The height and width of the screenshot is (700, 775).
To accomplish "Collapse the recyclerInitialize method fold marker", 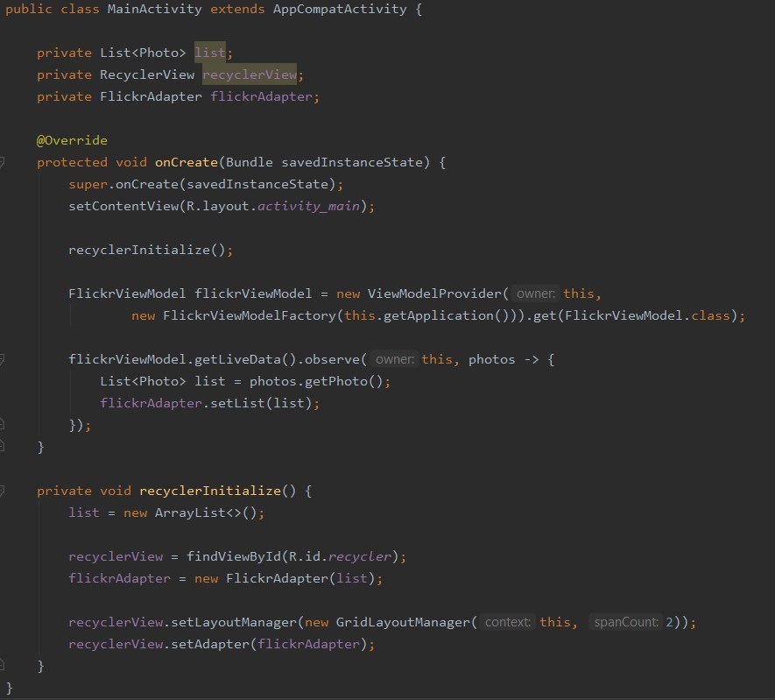I will click(2, 491).
